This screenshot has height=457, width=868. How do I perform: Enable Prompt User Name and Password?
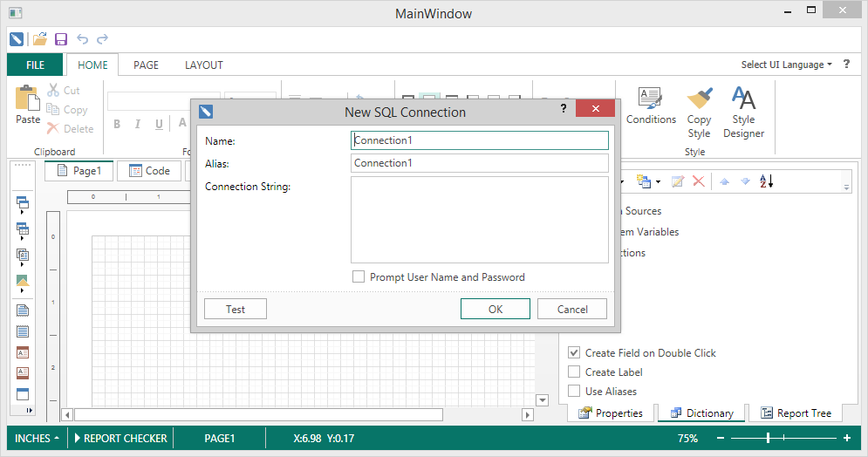(359, 276)
